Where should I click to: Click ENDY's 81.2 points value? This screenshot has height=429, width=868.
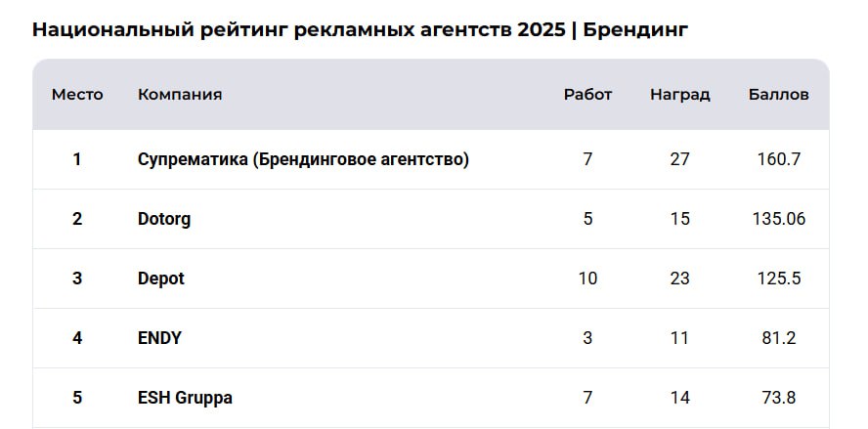[x=779, y=338]
